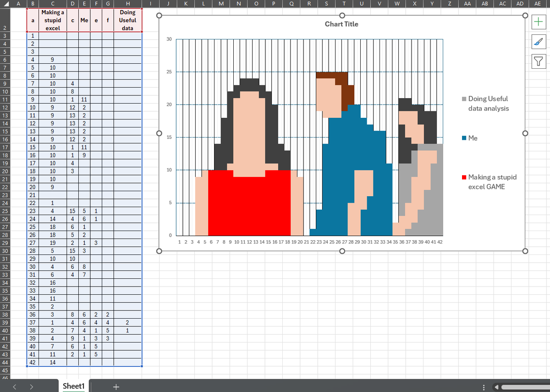Open the Chart Filters funnel button
The image size is (550, 392).
click(x=539, y=61)
